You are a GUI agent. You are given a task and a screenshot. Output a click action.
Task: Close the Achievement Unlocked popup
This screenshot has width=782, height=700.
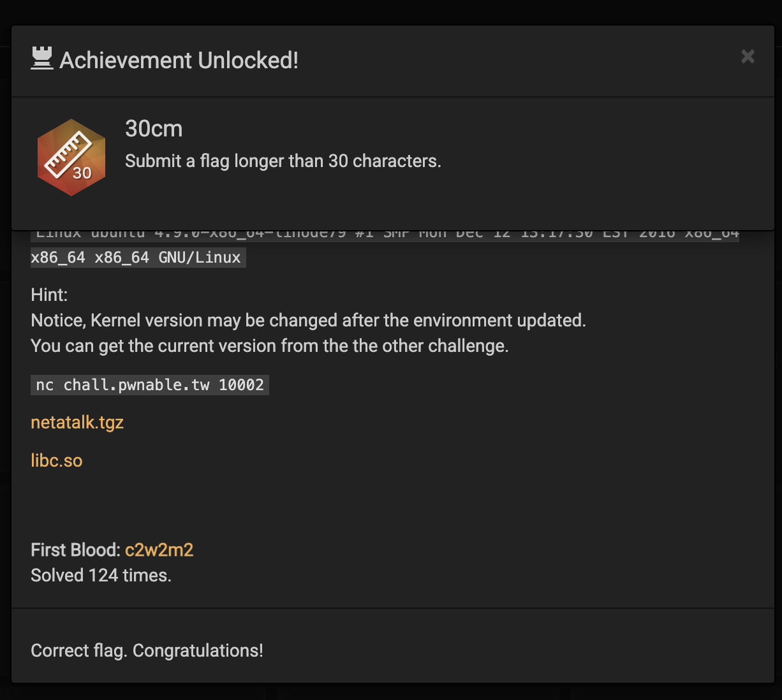coord(748,57)
